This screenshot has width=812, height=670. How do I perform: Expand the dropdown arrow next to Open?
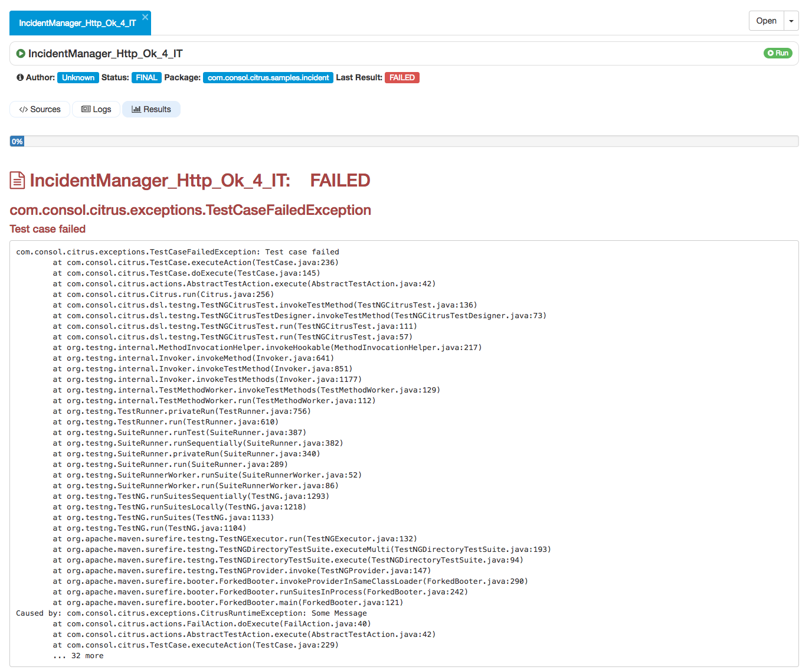pyautogui.click(x=791, y=21)
